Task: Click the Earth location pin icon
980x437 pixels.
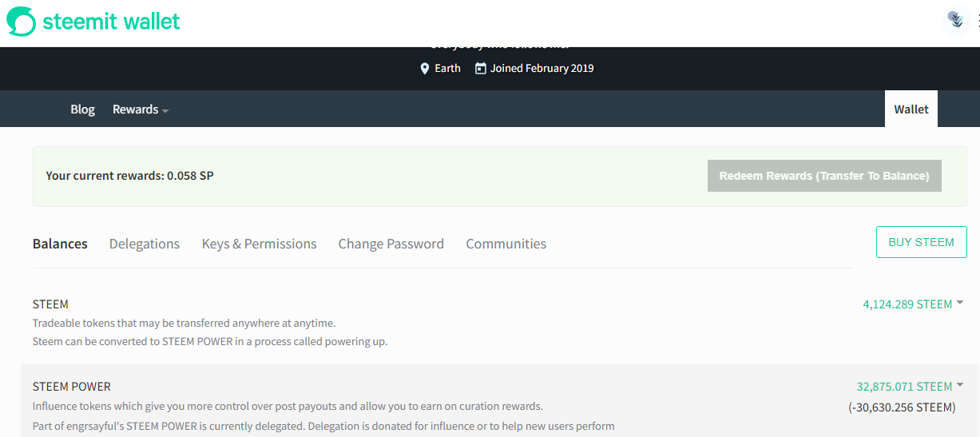Action: (x=425, y=69)
